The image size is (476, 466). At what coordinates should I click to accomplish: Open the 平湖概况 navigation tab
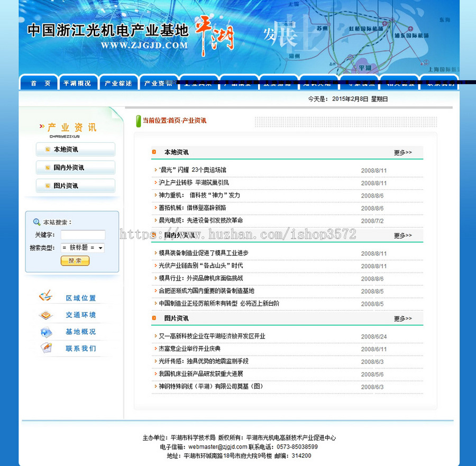point(78,83)
